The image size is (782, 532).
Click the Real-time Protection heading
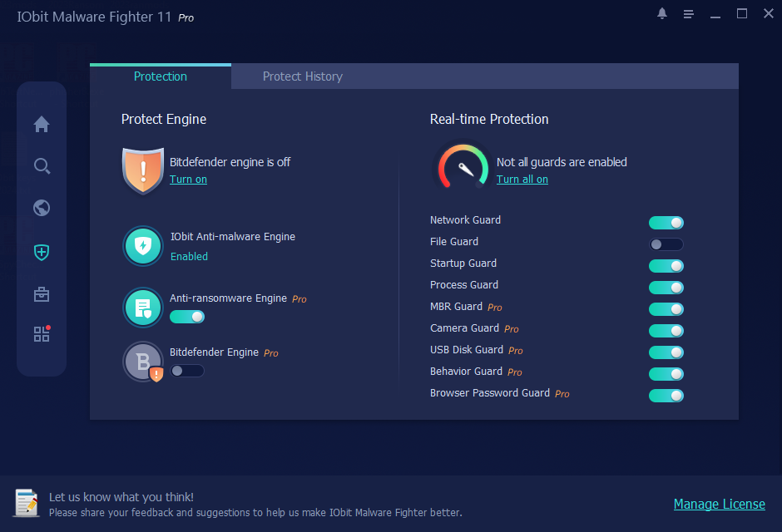489,120
